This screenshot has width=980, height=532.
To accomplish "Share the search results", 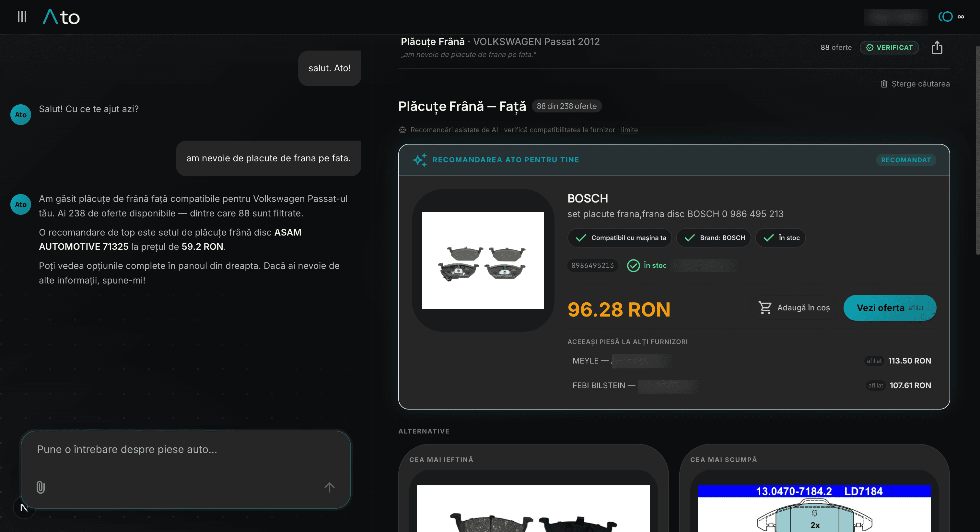I will click(937, 48).
